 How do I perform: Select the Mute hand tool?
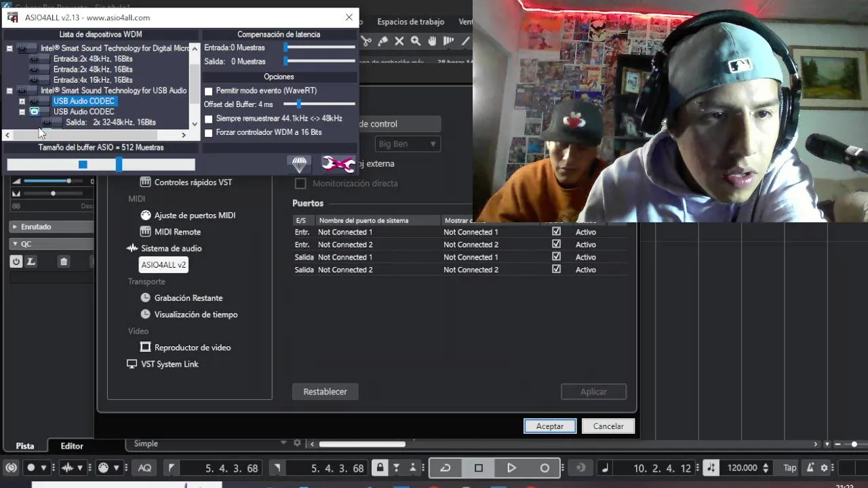pos(432,41)
